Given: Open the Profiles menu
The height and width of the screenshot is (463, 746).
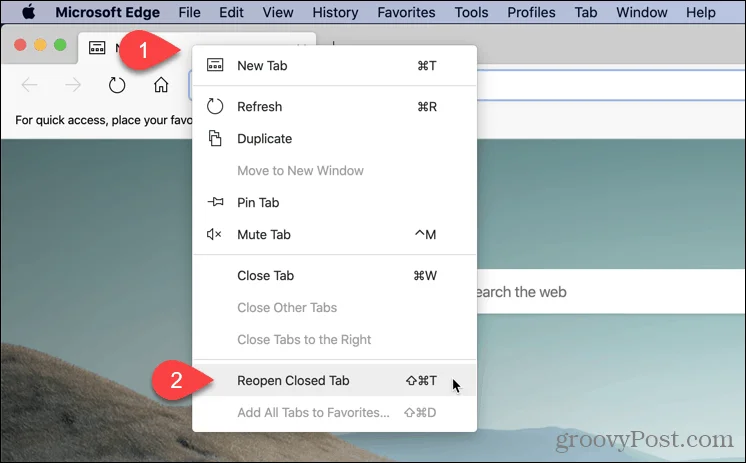Looking at the screenshot, I should [x=531, y=12].
